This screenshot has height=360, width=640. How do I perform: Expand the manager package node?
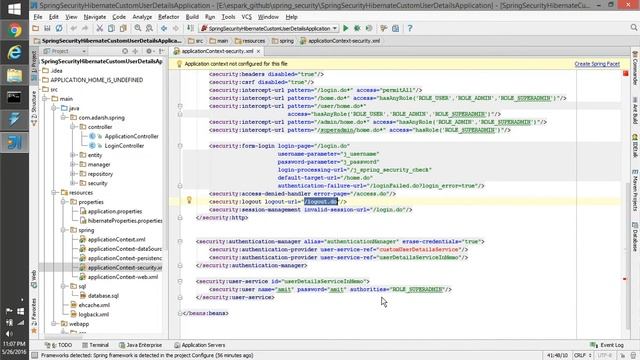[x=73, y=164]
